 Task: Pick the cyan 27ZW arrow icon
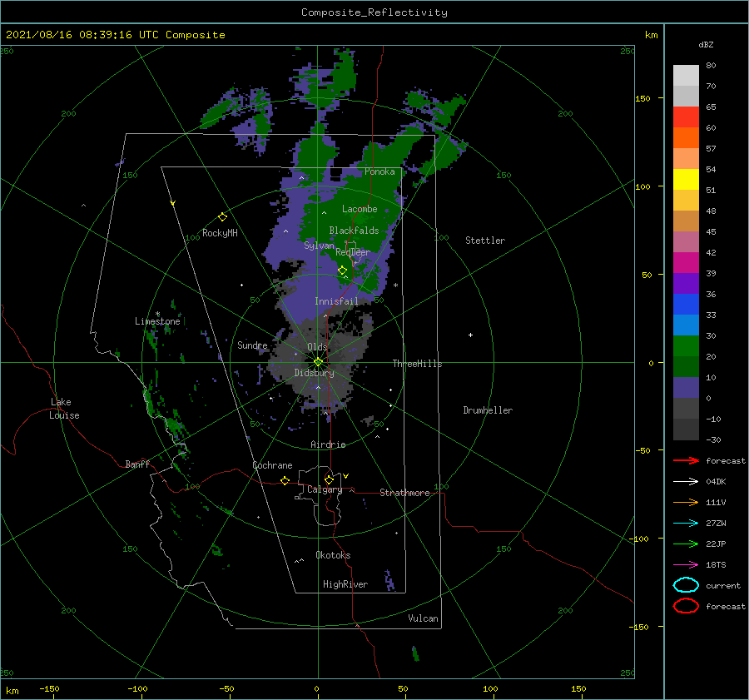(x=686, y=524)
